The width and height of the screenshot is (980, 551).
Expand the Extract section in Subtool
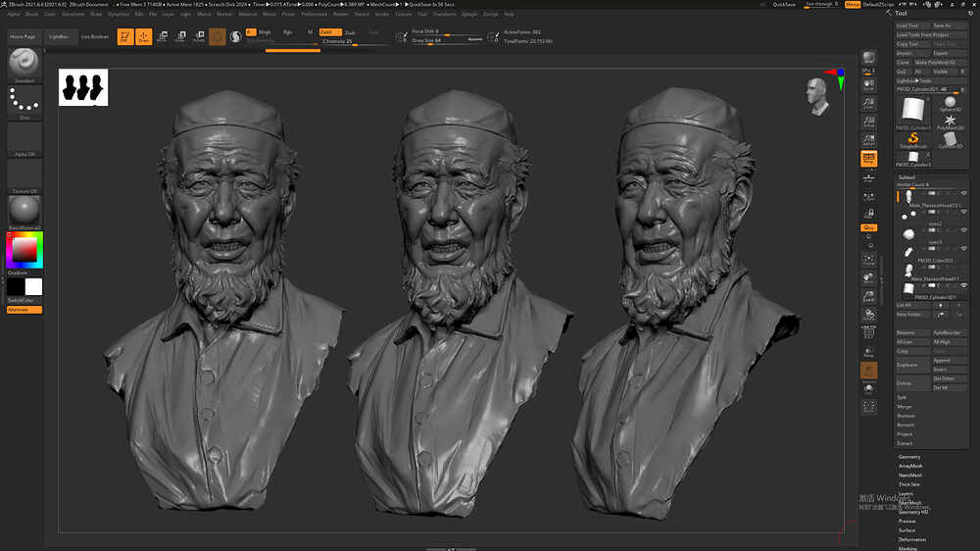(x=905, y=443)
